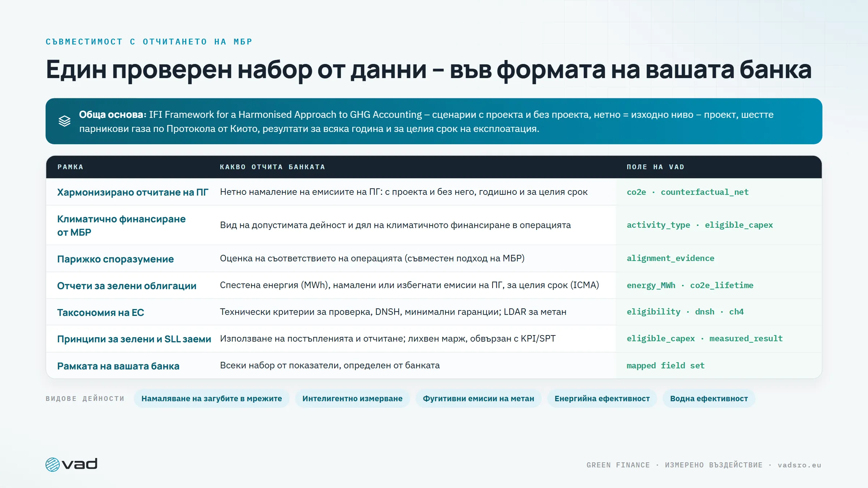Screen dimensions: 868x488
Task: Select the 'Интелигентно измерване' chip
Action: pos(352,398)
